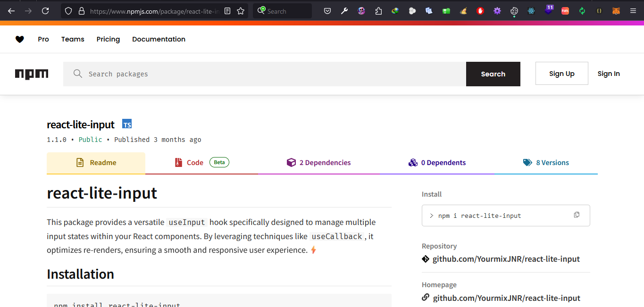Click the npm i react-lite-input command text

pos(479,216)
